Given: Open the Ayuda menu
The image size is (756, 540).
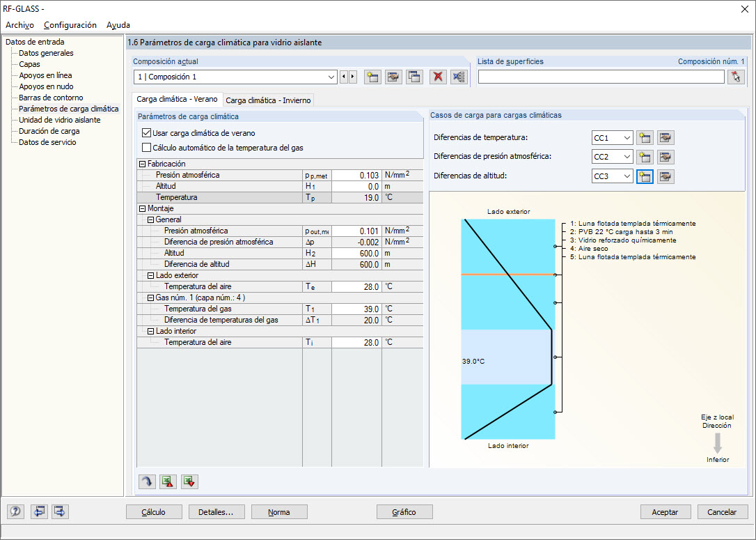Looking at the screenshot, I should pyautogui.click(x=118, y=25).
